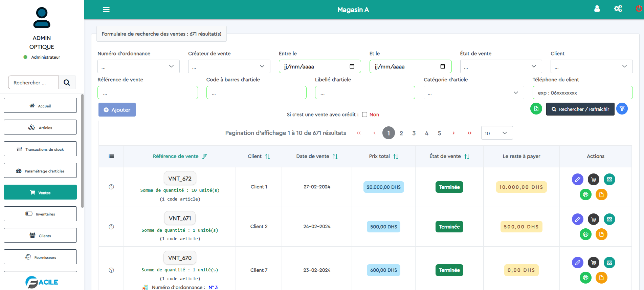The height and width of the screenshot is (290, 644).
Task: Clear filters using the blue filter icon
Action: tap(622, 109)
